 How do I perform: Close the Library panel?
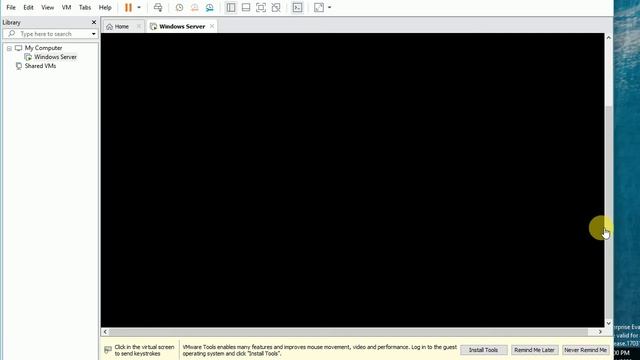(x=94, y=22)
